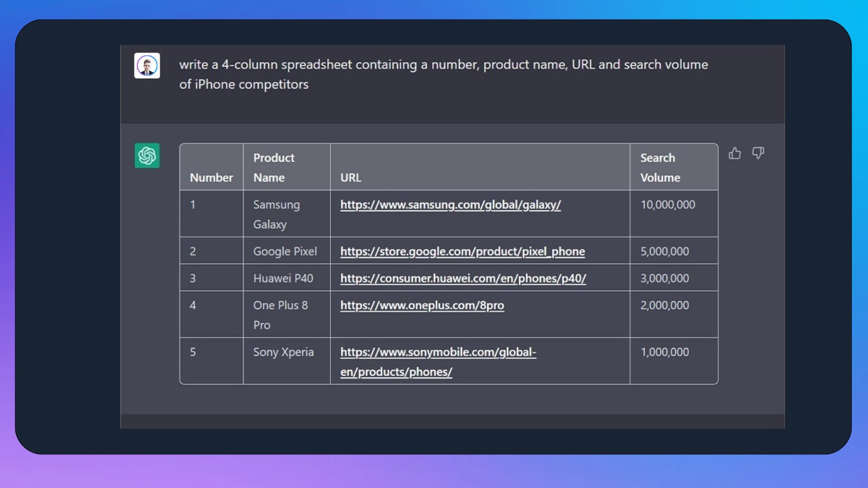Open the Google Pixel store link
This screenshot has width=868, height=488.
pos(462,252)
